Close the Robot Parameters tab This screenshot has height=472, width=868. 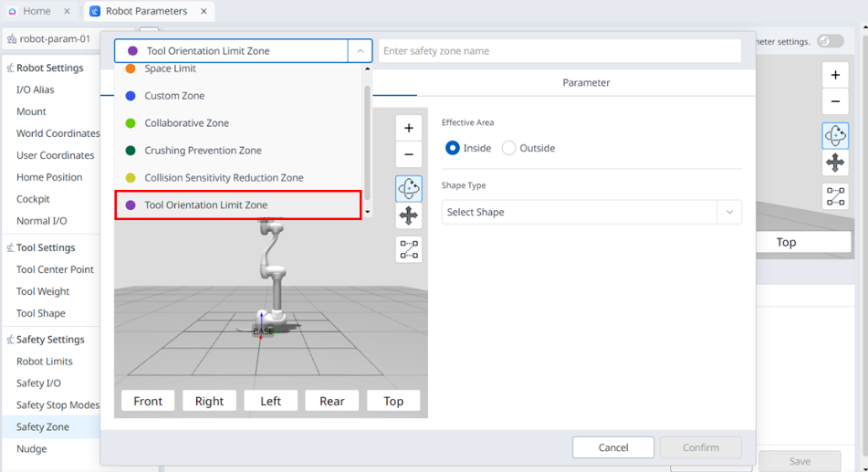[204, 12]
